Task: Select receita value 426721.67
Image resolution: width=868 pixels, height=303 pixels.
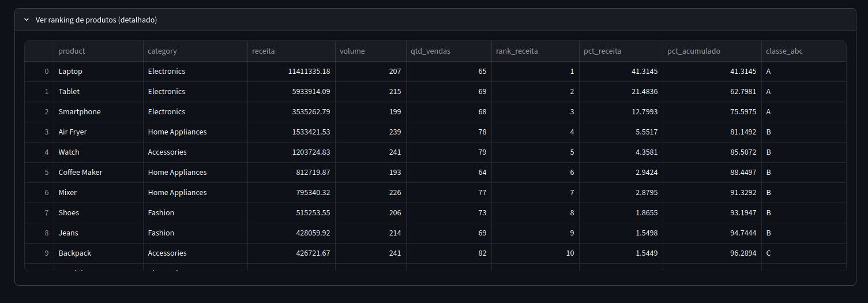Action: [291, 253]
